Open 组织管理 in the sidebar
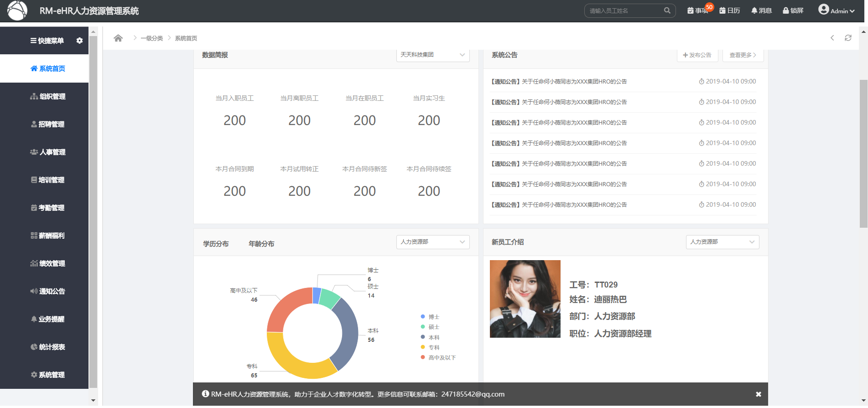The width and height of the screenshot is (868, 408). tap(44, 96)
